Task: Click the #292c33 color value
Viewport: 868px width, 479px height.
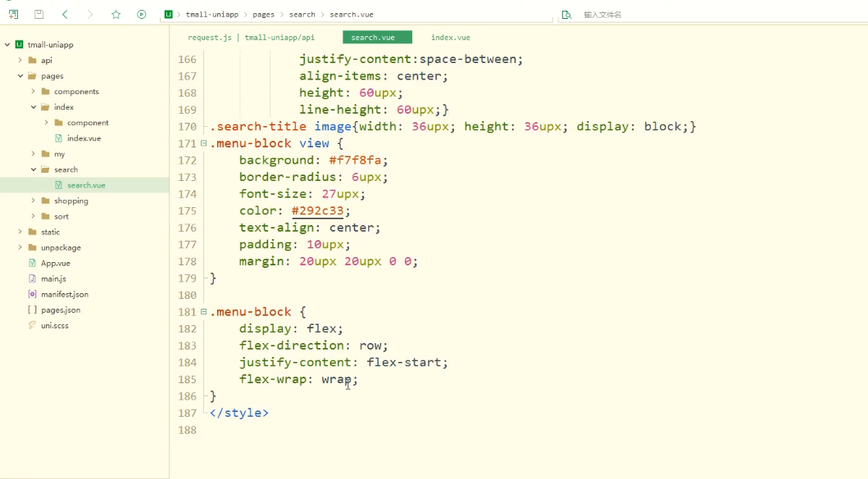Action: pyautogui.click(x=317, y=210)
